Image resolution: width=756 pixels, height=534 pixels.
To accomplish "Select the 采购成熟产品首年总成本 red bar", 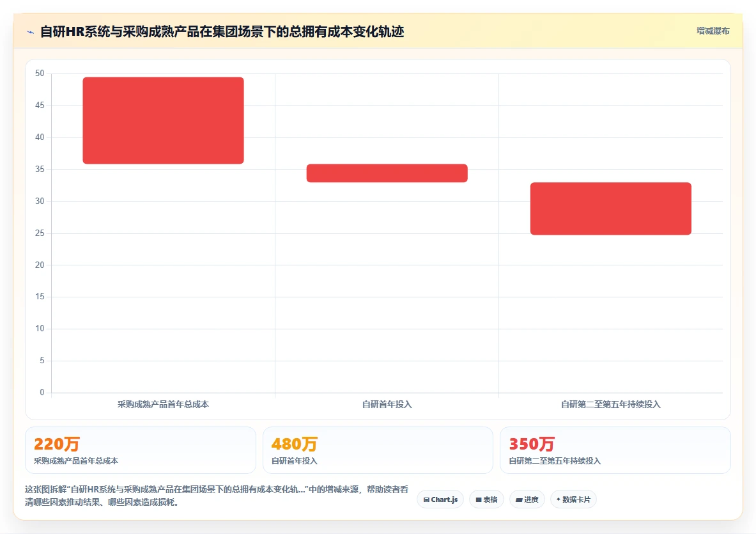I will tap(164, 120).
